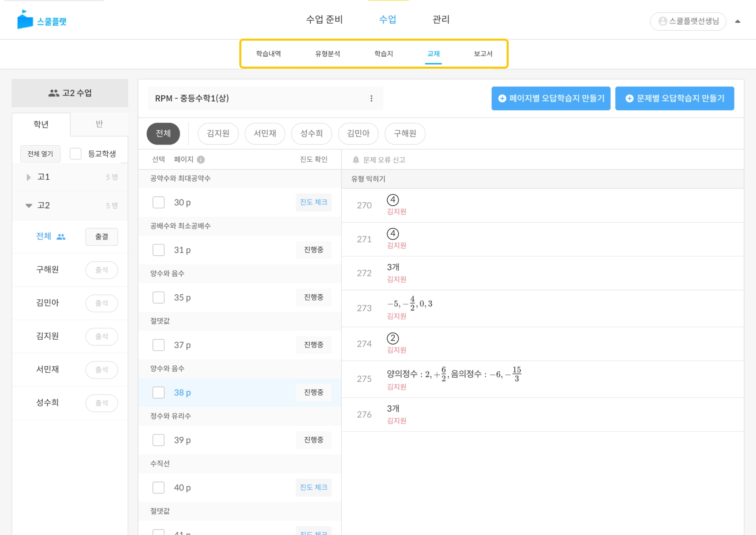Click the plus icon on 페이지별 오답학습지 만들기
Viewport: 756px width, 535px height.
[502, 98]
